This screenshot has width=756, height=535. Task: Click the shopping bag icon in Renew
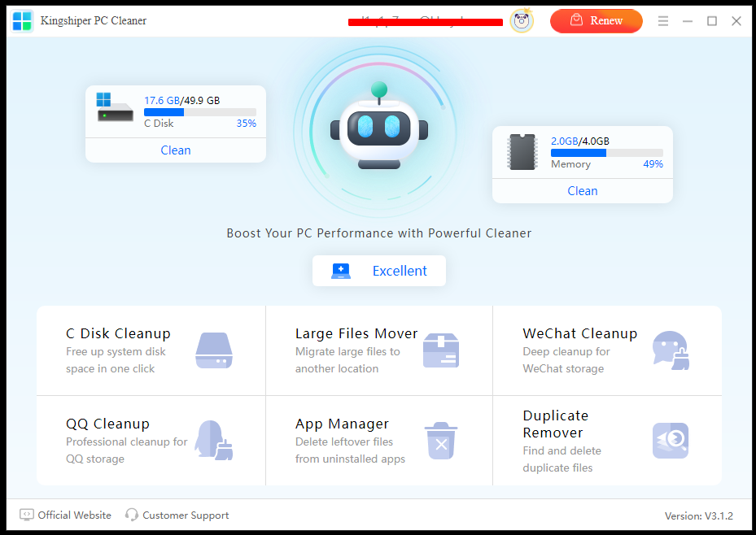pos(576,20)
